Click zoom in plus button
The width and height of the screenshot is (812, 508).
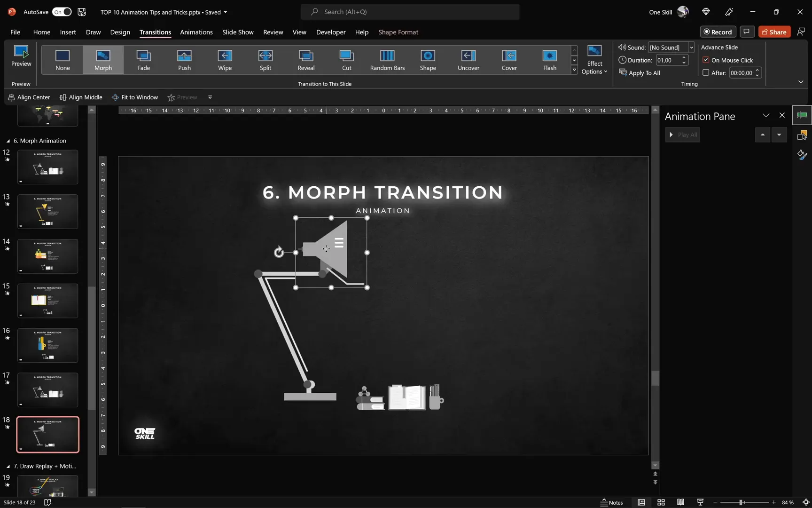coord(774,502)
